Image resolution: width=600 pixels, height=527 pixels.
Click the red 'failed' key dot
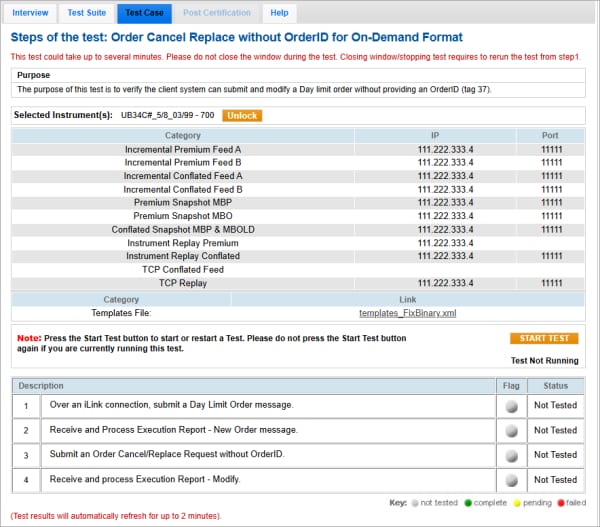click(x=562, y=501)
